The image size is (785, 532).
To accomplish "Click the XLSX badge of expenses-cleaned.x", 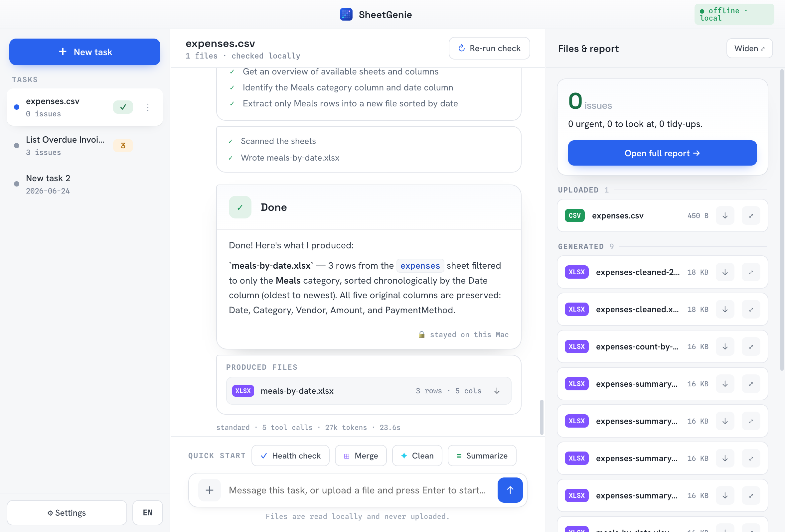I will click(x=576, y=309).
